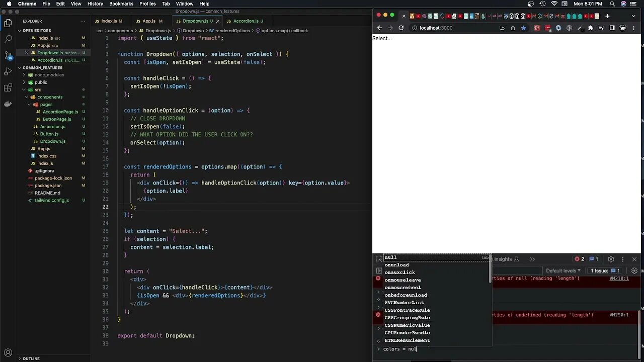Screen dimensions: 644x362
Task: Click the VM218:1 source link
Action: click(619, 279)
